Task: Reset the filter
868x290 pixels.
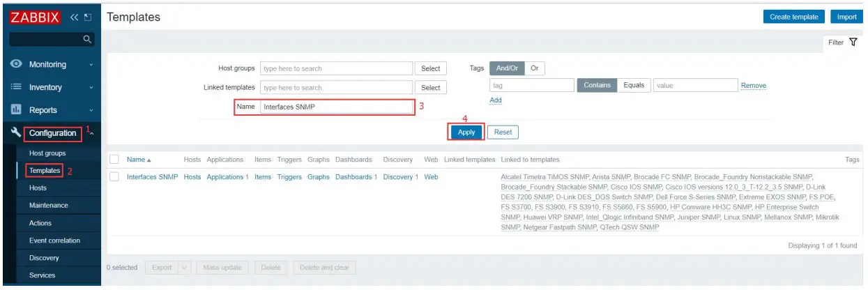Action: coord(503,132)
